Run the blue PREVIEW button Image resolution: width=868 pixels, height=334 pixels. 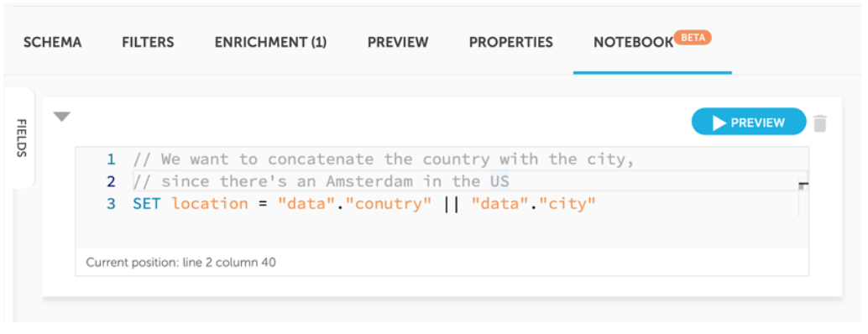[x=749, y=123]
